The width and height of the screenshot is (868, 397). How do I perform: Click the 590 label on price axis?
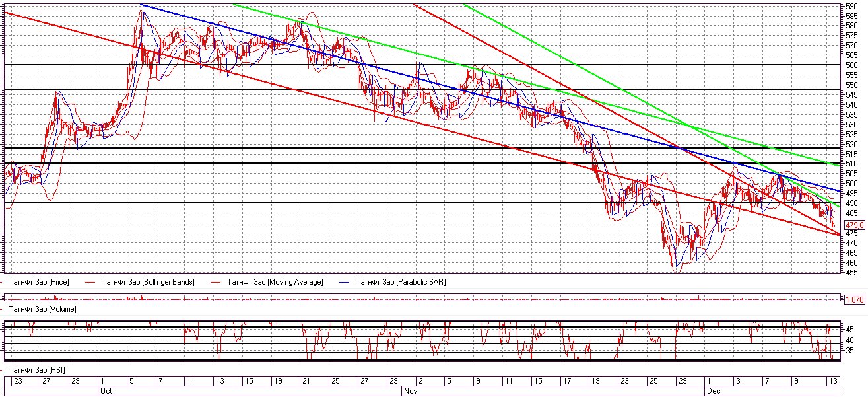[x=853, y=6]
